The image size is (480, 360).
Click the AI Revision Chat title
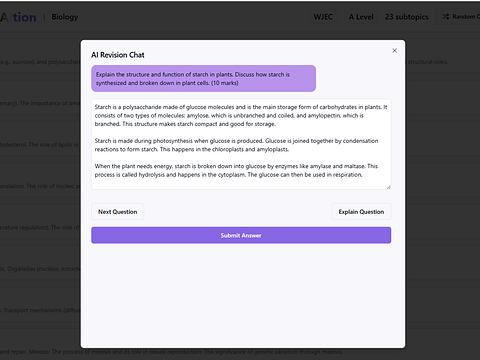[x=118, y=55]
